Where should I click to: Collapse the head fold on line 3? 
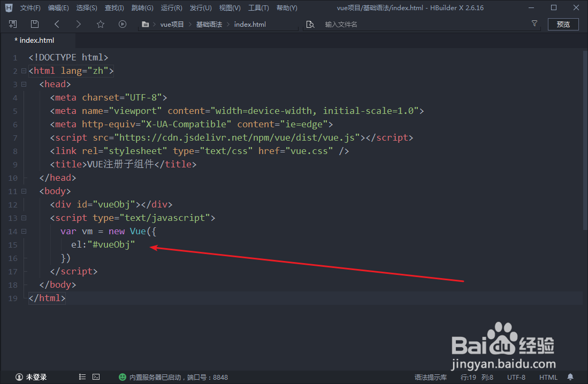pos(24,85)
